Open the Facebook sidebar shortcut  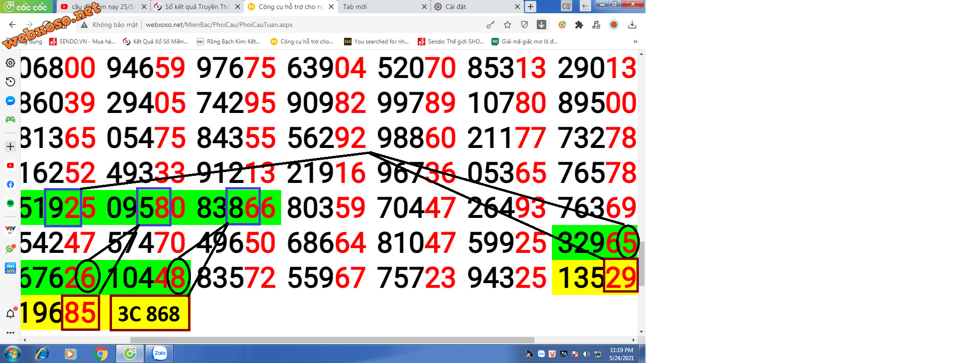tap(10, 184)
